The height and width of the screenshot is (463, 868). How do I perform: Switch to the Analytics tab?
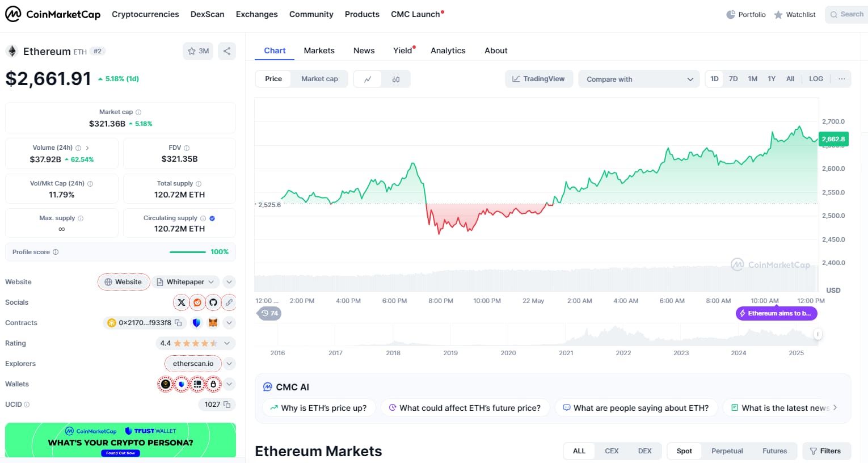(x=448, y=50)
